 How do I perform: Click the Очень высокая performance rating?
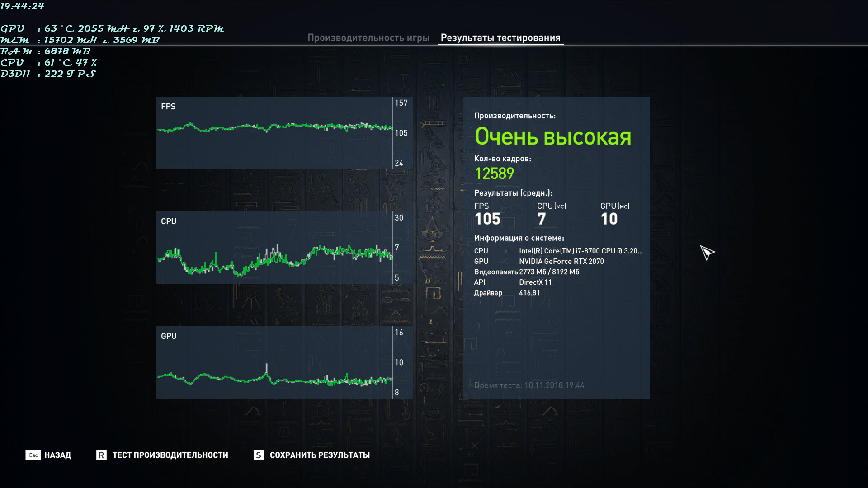pyautogui.click(x=552, y=136)
